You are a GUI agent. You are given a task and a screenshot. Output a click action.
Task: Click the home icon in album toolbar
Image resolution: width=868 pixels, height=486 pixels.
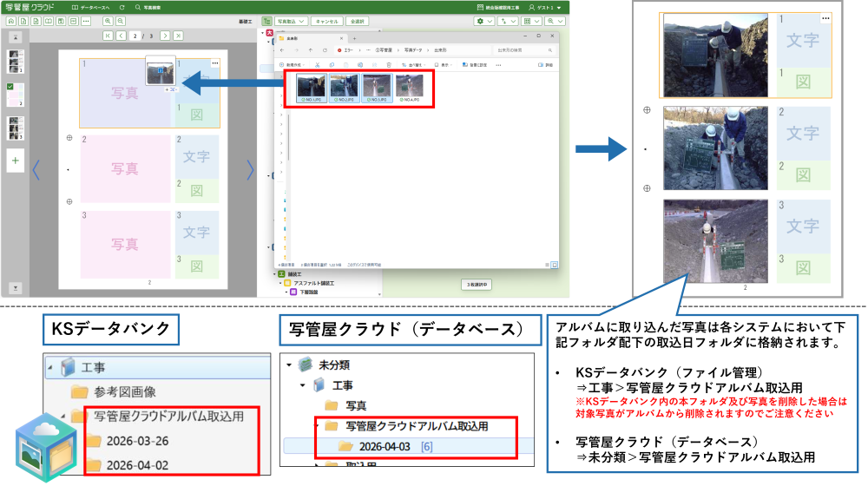pyautogui.click(x=10, y=20)
